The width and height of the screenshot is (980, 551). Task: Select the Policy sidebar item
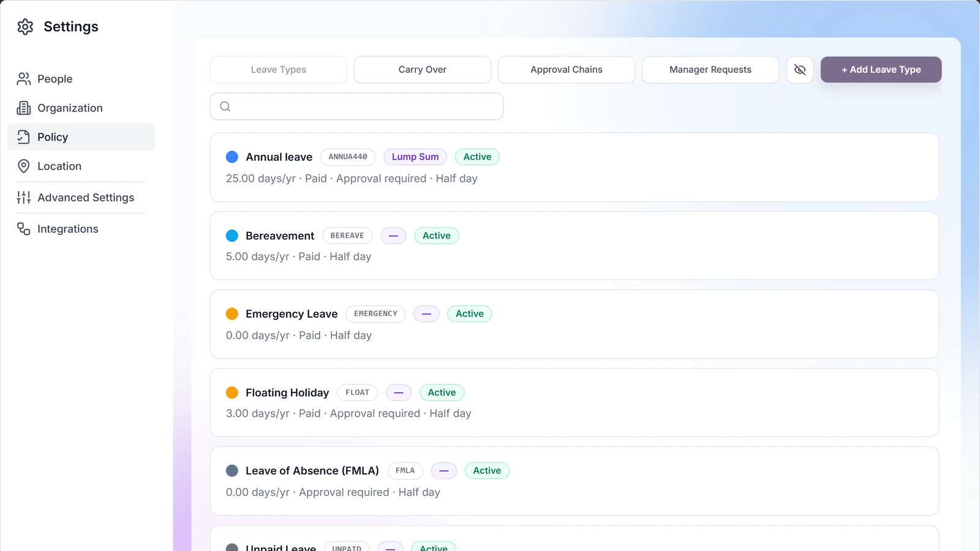pyautogui.click(x=81, y=137)
